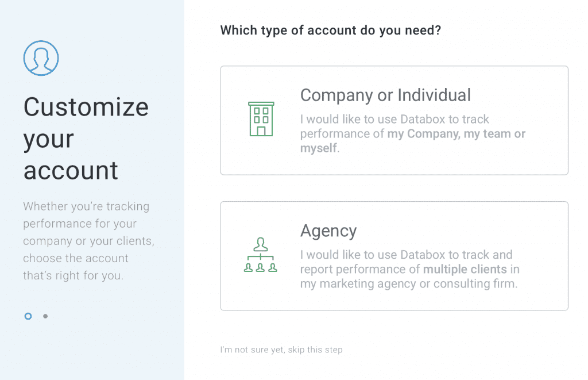Click the circular avatar outline above Customize heading
The image size is (588, 380).
point(40,57)
